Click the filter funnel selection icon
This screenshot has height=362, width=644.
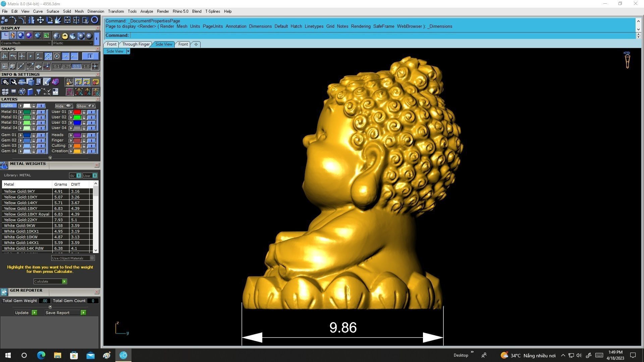click(38, 92)
